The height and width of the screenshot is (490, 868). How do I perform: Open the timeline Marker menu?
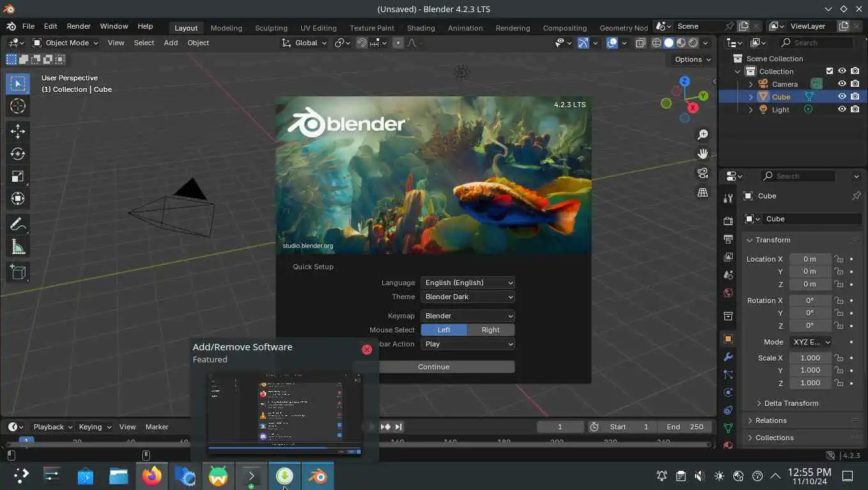click(157, 427)
